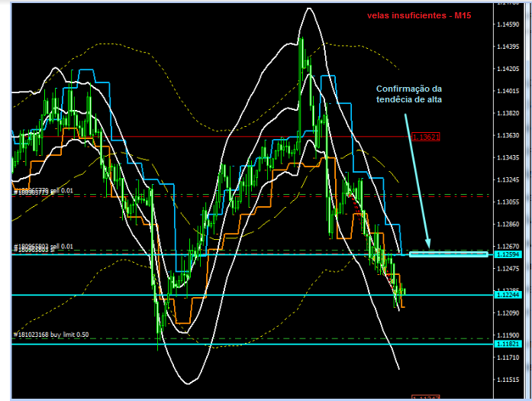Select the cyan 1.11821 price tag
Screen dimensions: 532x401
pyautogui.click(x=506, y=344)
